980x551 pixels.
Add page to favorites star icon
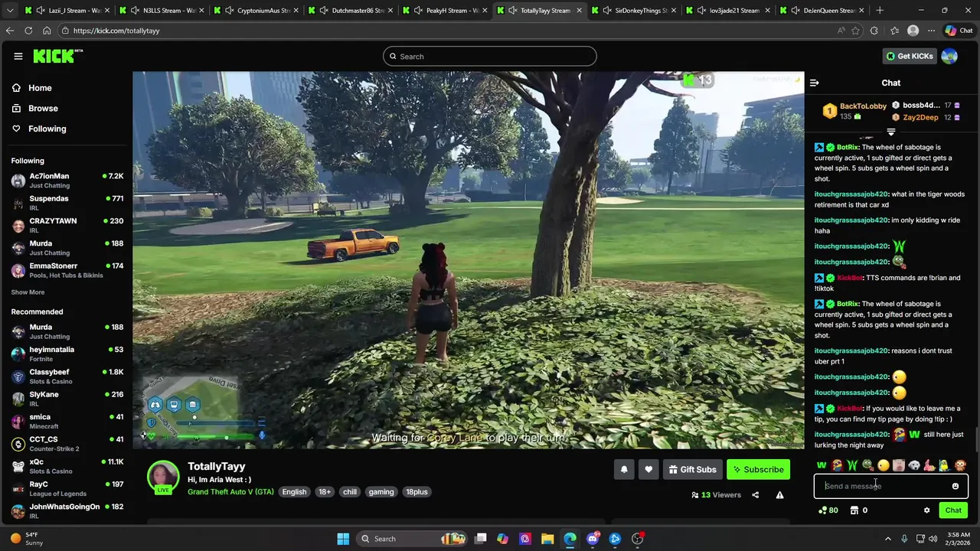pyautogui.click(x=855, y=31)
